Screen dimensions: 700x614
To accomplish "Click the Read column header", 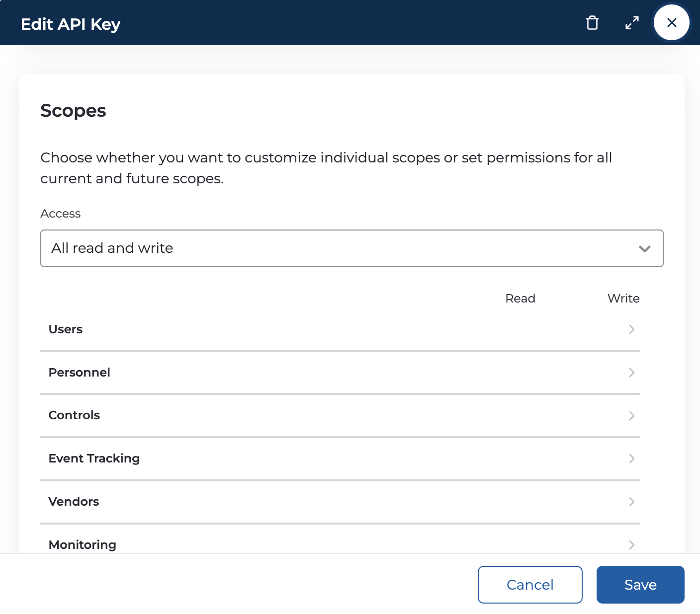I will pyautogui.click(x=520, y=299).
